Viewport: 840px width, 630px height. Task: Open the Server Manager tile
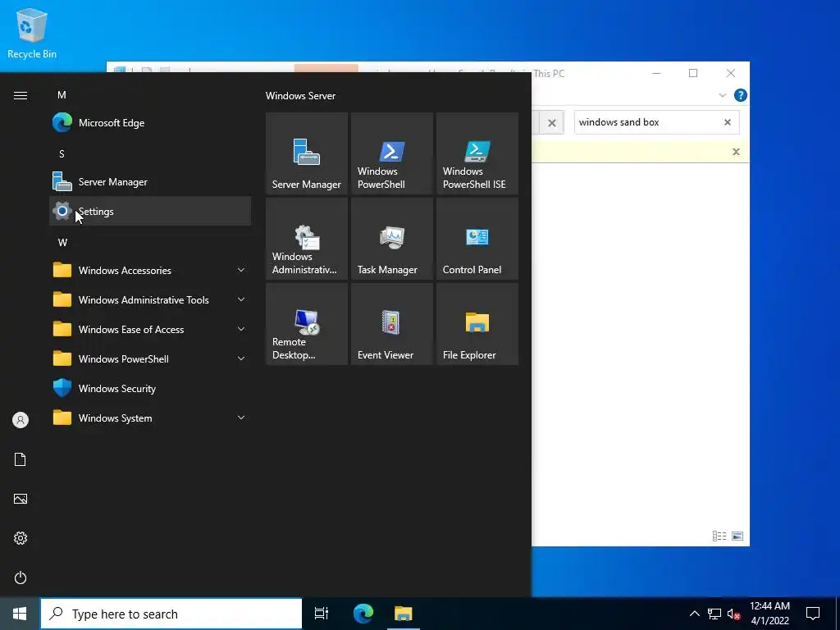[x=307, y=153]
